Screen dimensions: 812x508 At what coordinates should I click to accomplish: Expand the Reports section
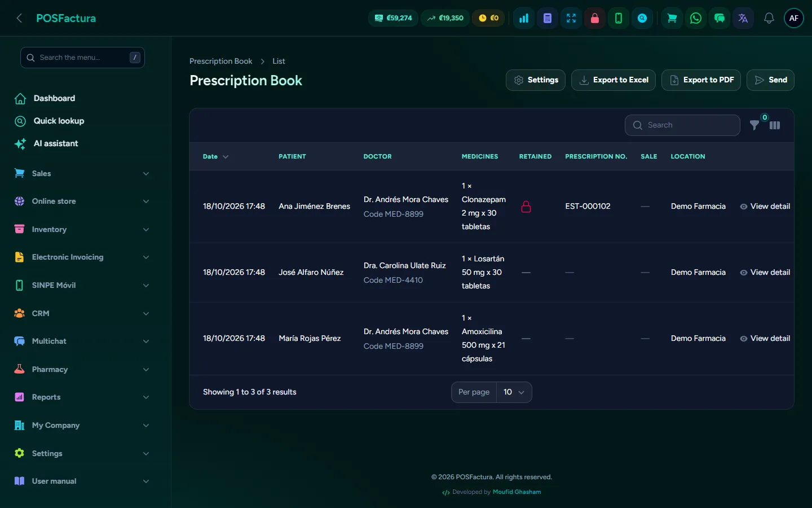(82, 397)
